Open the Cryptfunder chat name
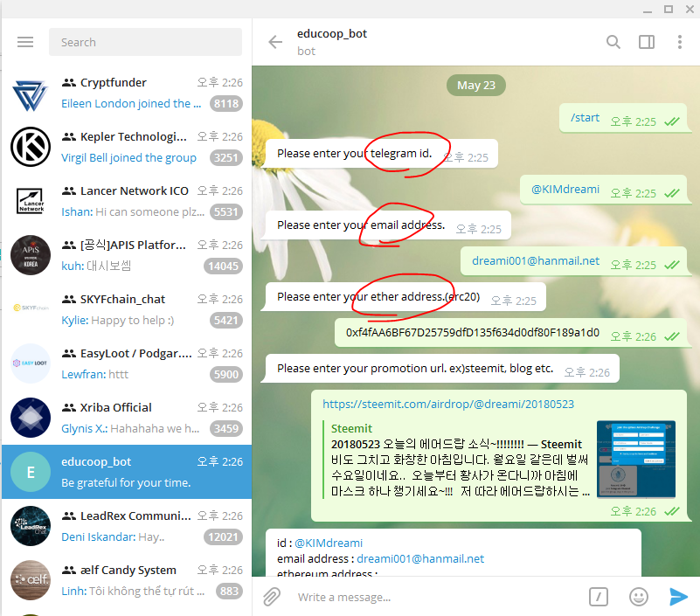Image resolution: width=700 pixels, height=616 pixels. (113, 83)
